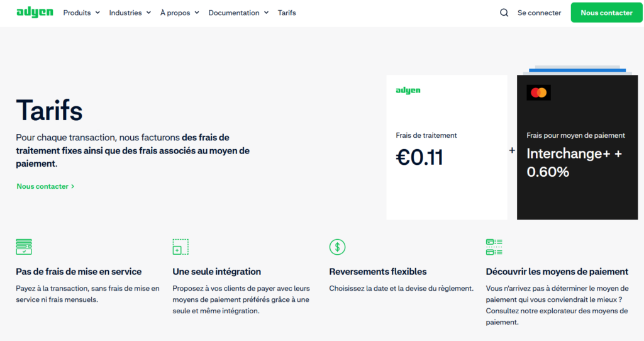
Task: Click the Adyen logo in the header
Action: [35, 13]
